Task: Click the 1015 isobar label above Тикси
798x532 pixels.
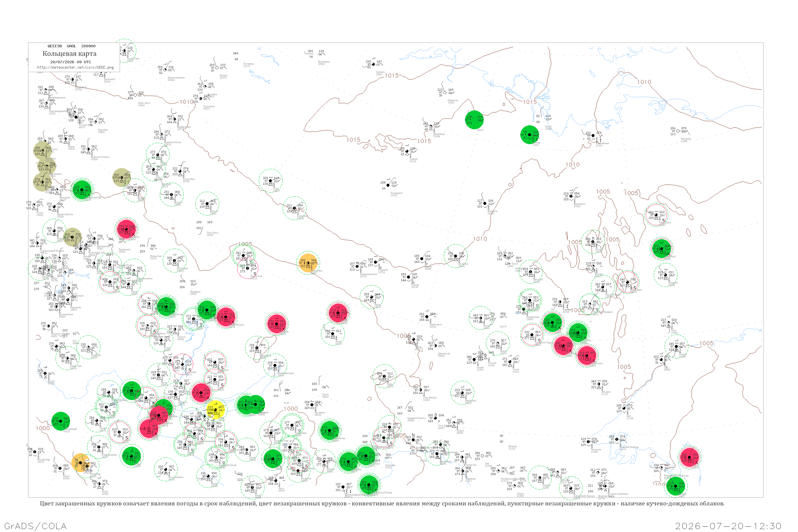Action: (530, 102)
